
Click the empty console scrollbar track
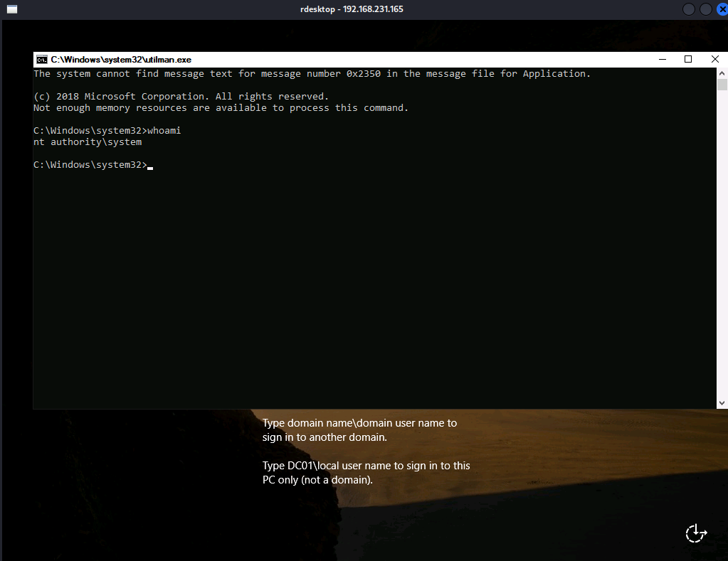click(x=722, y=249)
